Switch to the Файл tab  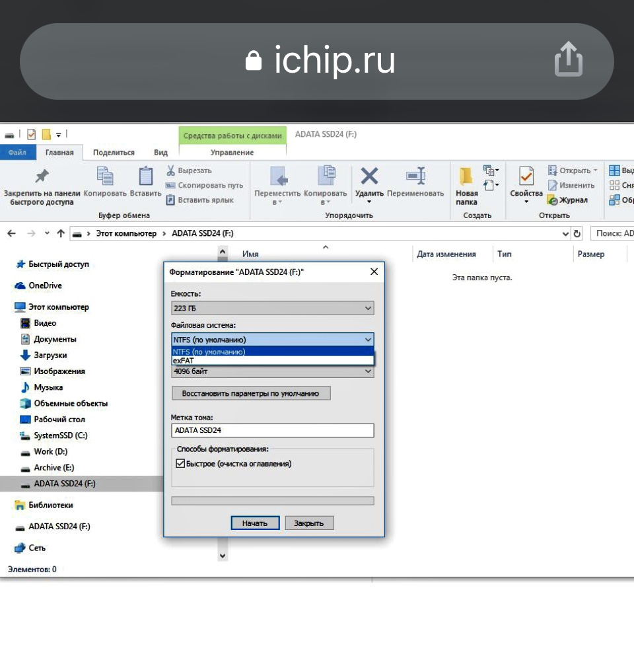(x=17, y=153)
